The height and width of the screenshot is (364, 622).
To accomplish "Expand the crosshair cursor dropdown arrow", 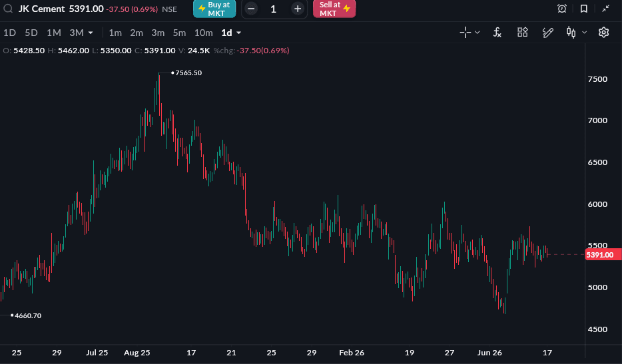I will pyautogui.click(x=477, y=33).
